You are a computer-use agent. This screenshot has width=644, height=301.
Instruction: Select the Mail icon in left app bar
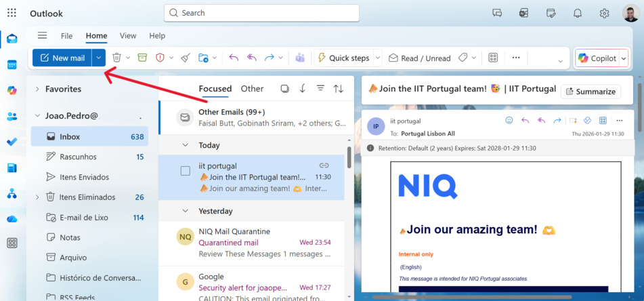tap(12, 39)
